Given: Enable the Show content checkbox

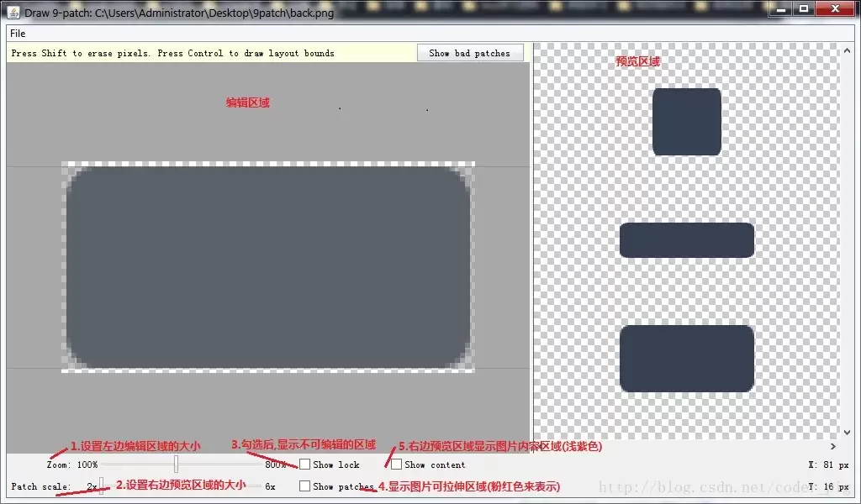Looking at the screenshot, I should (x=397, y=465).
